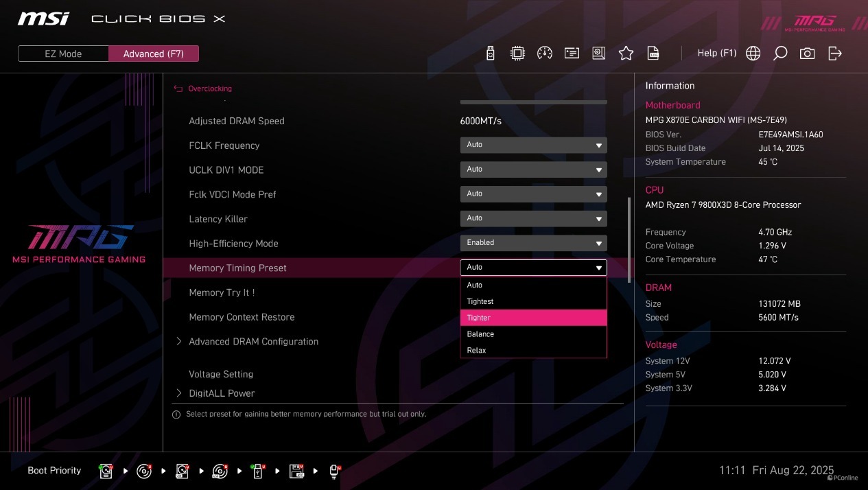Click the language globe icon
Image resolution: width=868 pixels, height=490 pixels.
click(x=753, y=54)
